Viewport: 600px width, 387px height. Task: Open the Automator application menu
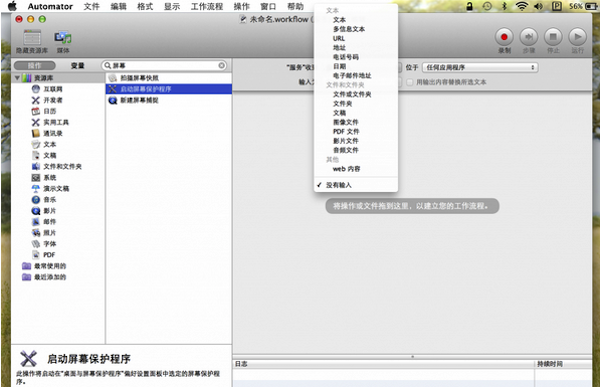tap(50, 6)
